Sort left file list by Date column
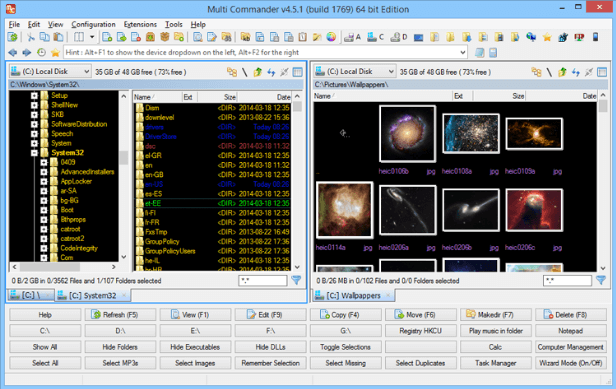Screen dimensions: 616x389 tap(264, 97)
